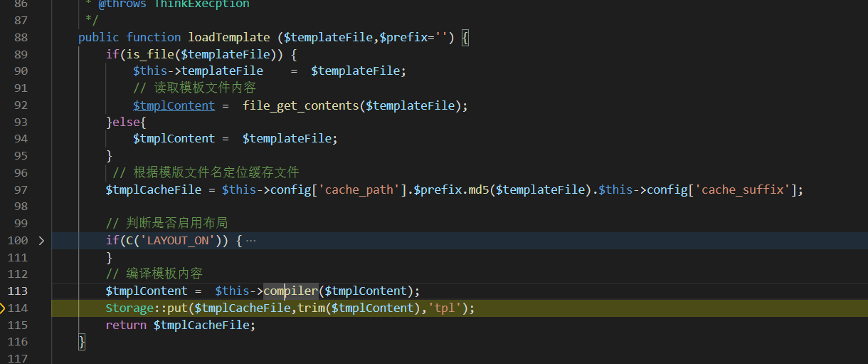Click the $prefix='' parameter

coord(413,37)
